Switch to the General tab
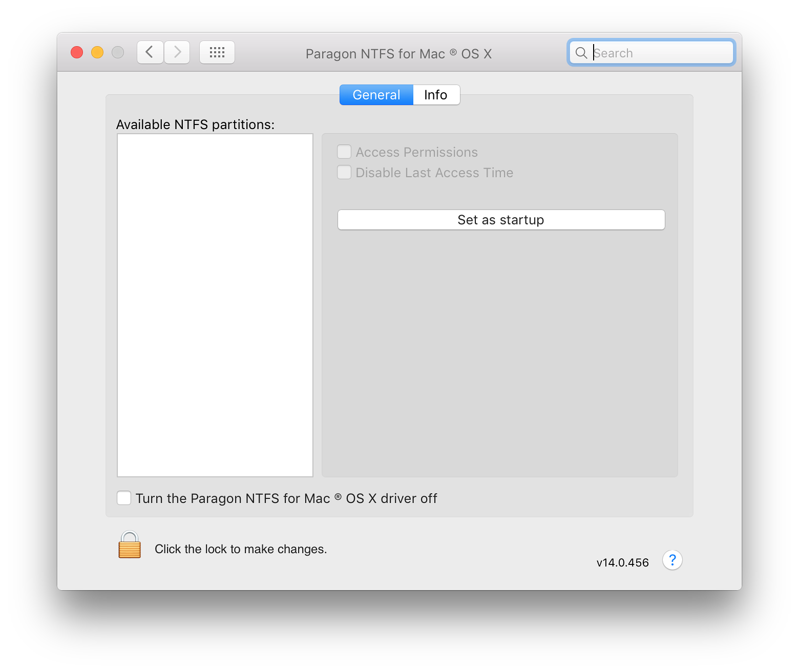Screen dimensions: 799x672 (x=376, y=95)
